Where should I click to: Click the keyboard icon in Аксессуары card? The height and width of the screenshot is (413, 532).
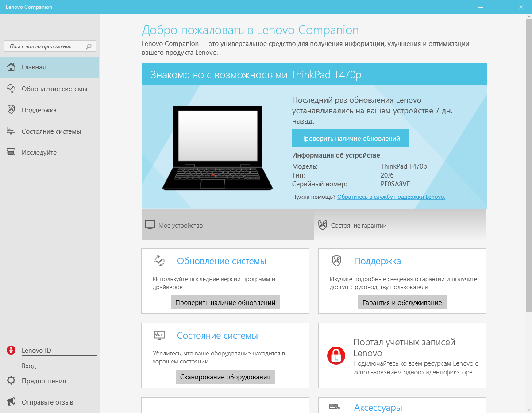coord(334,407)
